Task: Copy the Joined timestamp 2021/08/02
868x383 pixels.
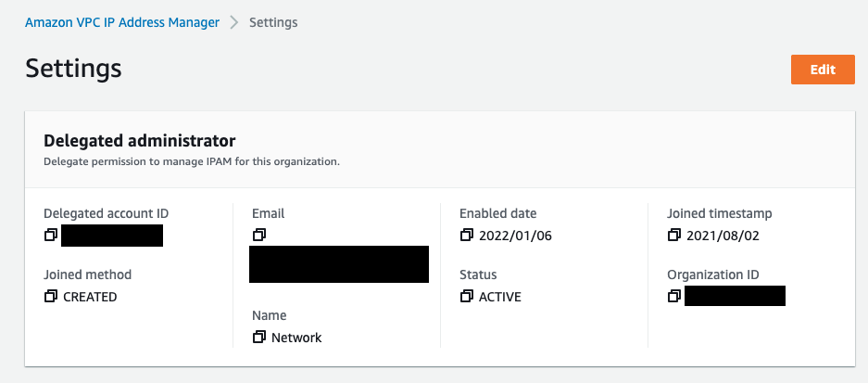Action: 673,235
